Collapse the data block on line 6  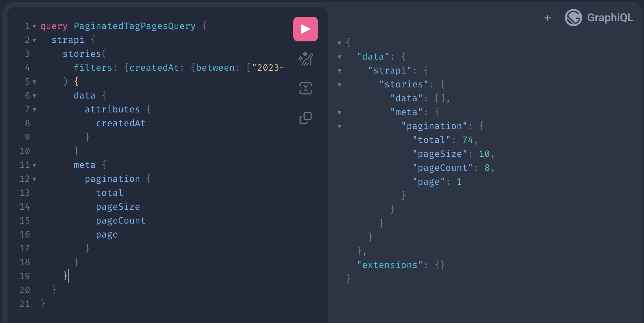34,96
